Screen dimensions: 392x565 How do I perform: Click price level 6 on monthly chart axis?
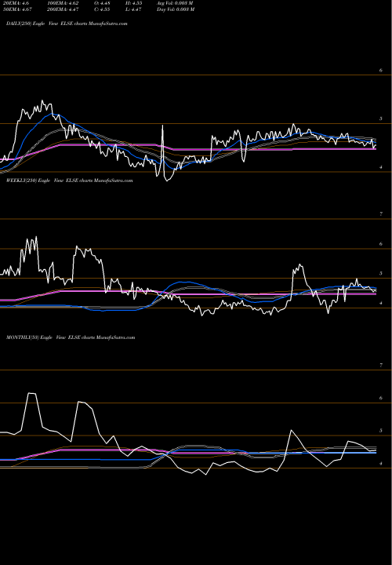point(381,398)
